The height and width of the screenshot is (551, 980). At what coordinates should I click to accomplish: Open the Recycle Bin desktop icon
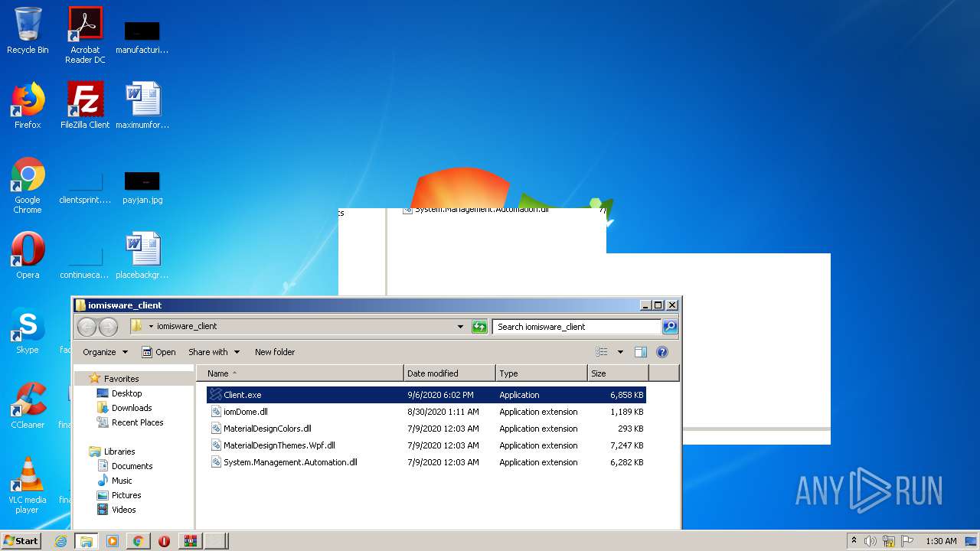point(28,31)
